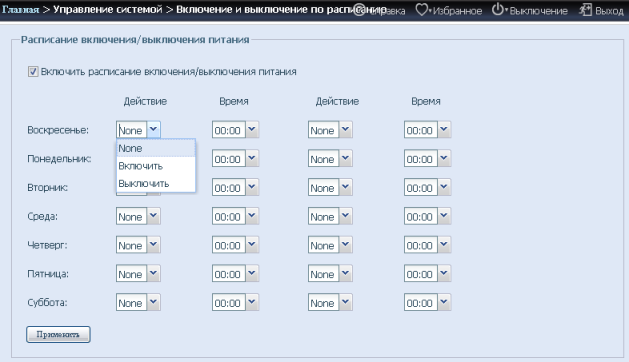Screen dimensions: 629x362
Task: Uncheck the enable power schedule checkbox
Action: click(33, 72)
